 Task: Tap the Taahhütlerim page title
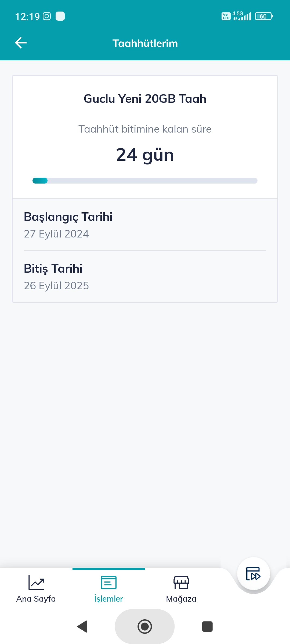point(145,43)
